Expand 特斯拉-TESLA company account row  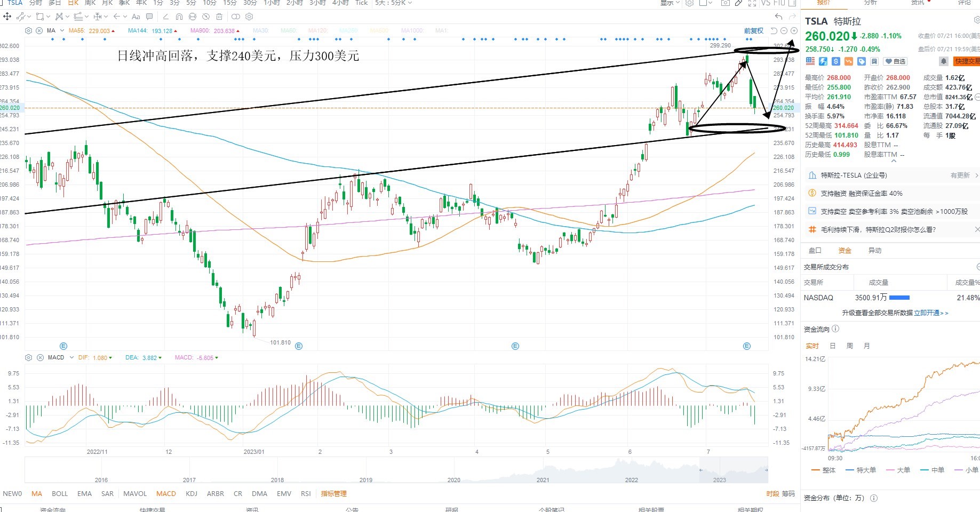pyautogui.click(x=893, y=175)
